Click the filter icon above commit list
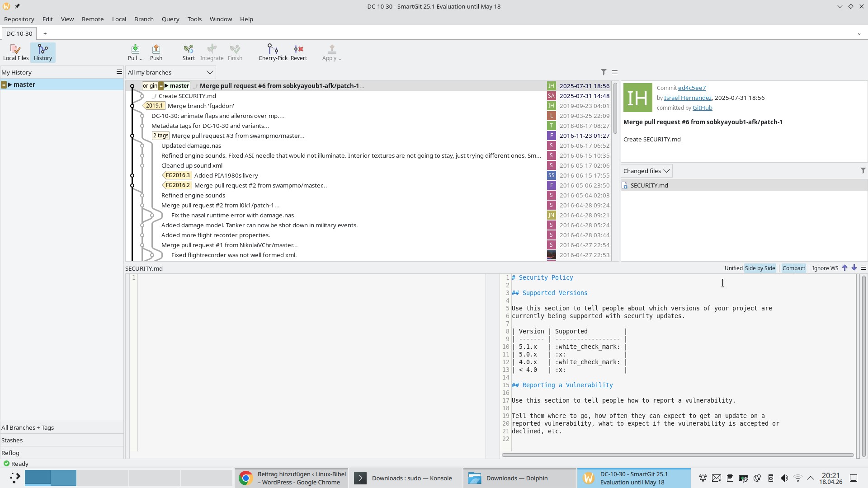 604,72
